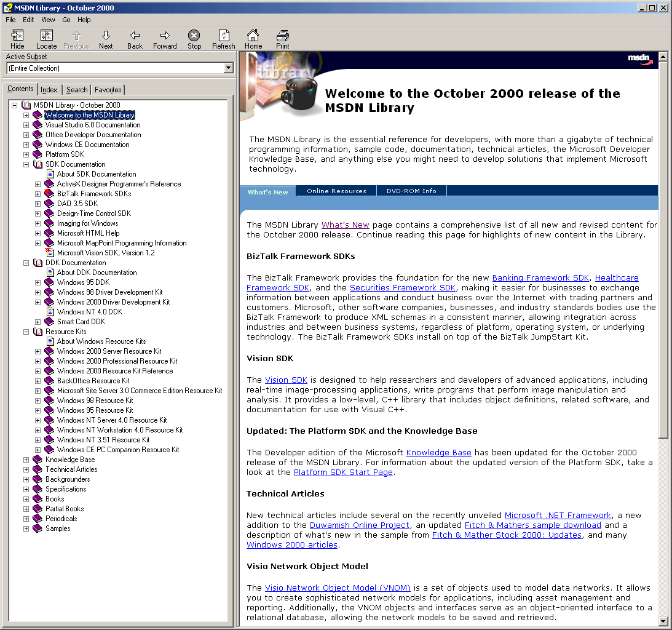This screenshot has height=630, width=672.
Task: Click the open book icon beside DDK Documentation
Action: click(38, 263)
